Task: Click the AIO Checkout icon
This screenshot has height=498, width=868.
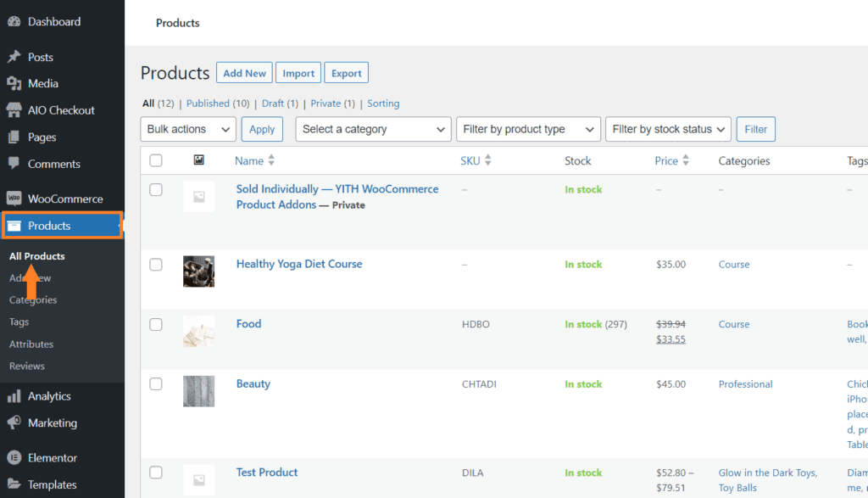Action: coord(15,109)
